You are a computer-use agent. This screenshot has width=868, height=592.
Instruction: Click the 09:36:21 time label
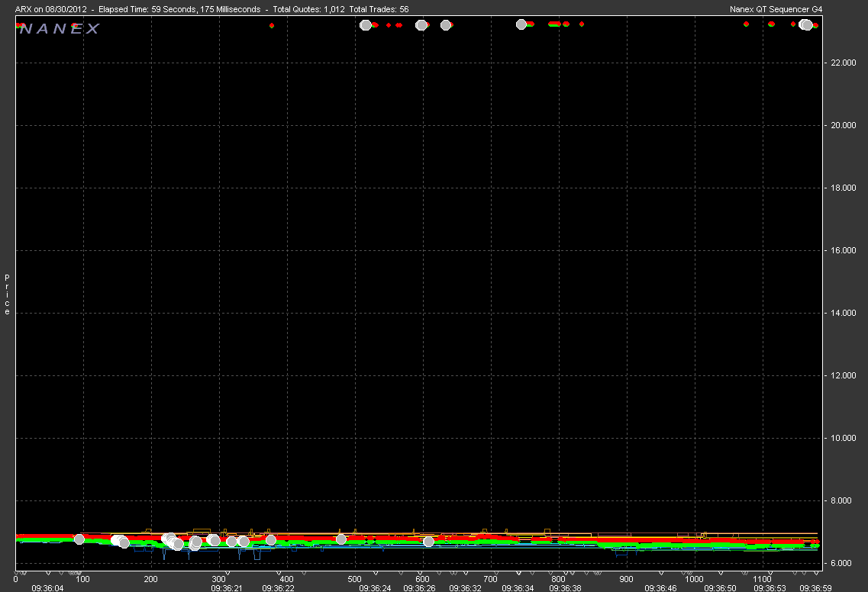[227, 588]
